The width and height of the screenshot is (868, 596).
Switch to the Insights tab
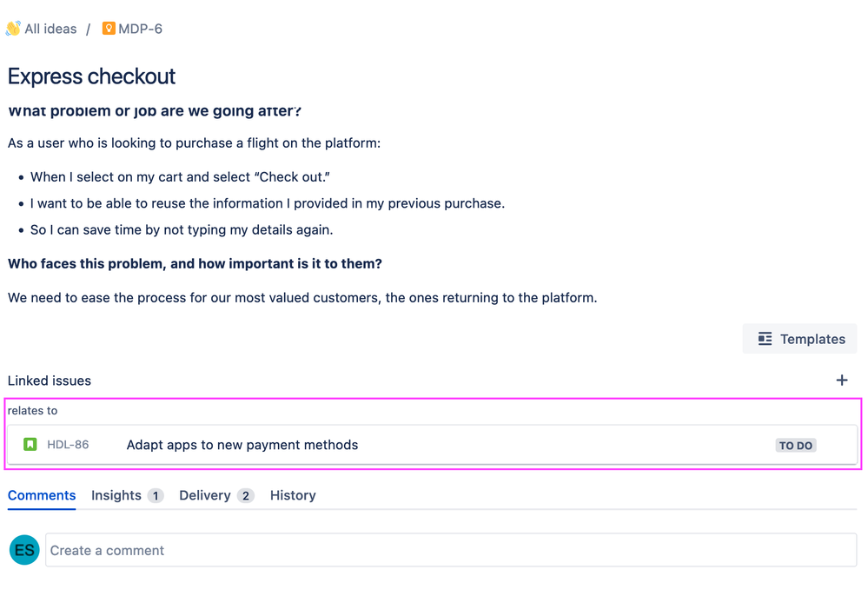coord(116,495)
